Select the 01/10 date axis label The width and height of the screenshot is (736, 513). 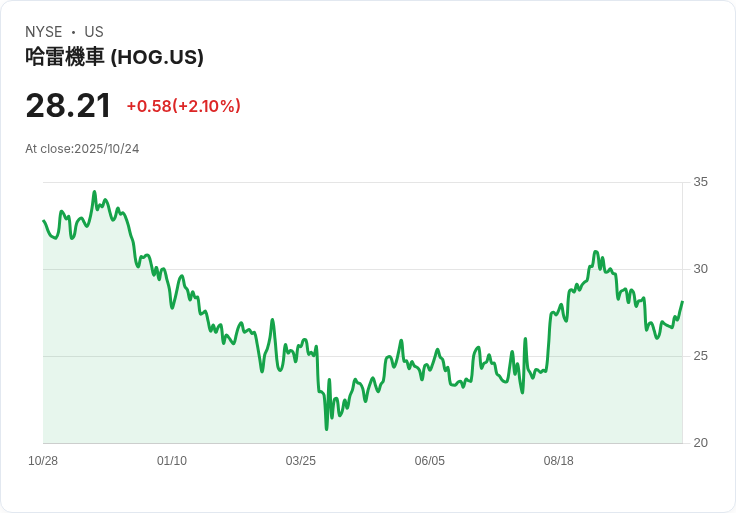point(172,461)
